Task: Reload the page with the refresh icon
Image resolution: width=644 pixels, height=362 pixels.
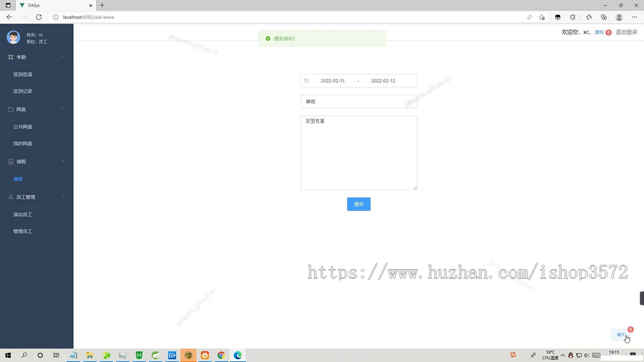Action: [39, 17]
